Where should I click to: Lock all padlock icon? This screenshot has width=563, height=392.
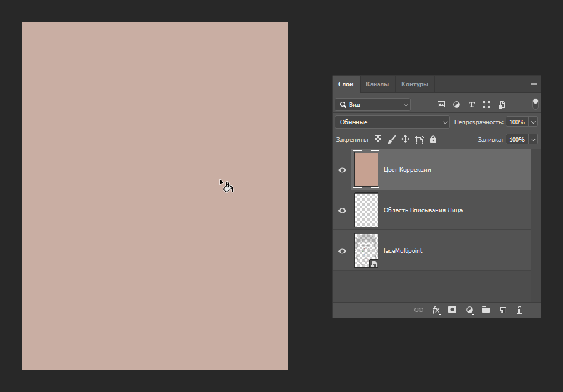pos(433,139)
